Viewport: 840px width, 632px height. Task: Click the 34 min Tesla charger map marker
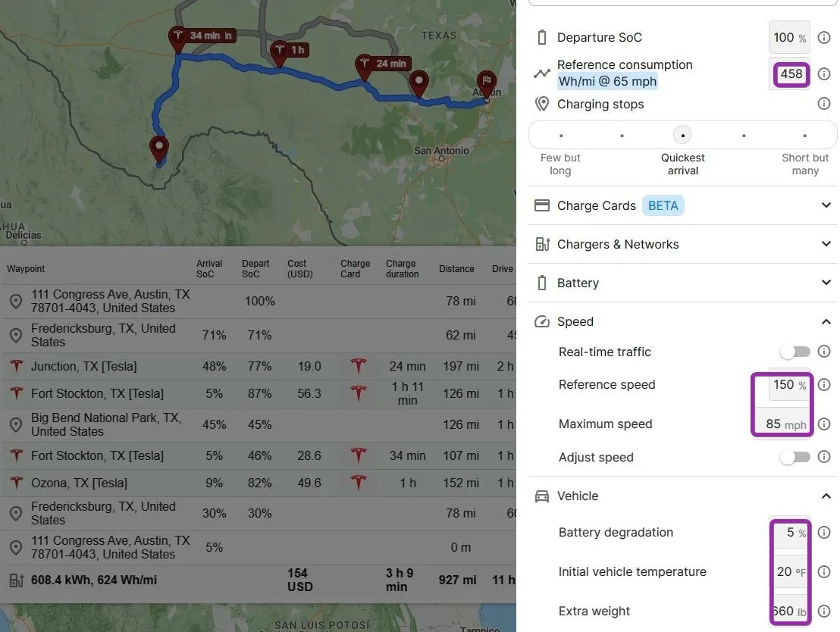click(x=178, y=37)
